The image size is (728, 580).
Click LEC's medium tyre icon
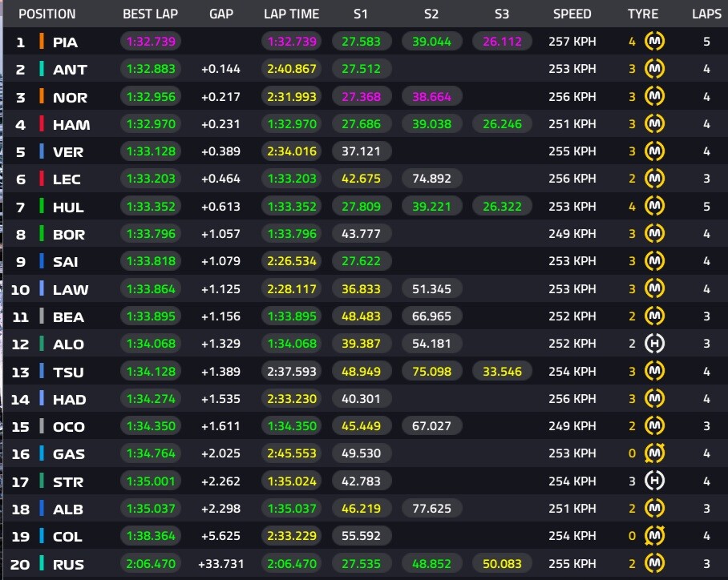tap(656, 179)
